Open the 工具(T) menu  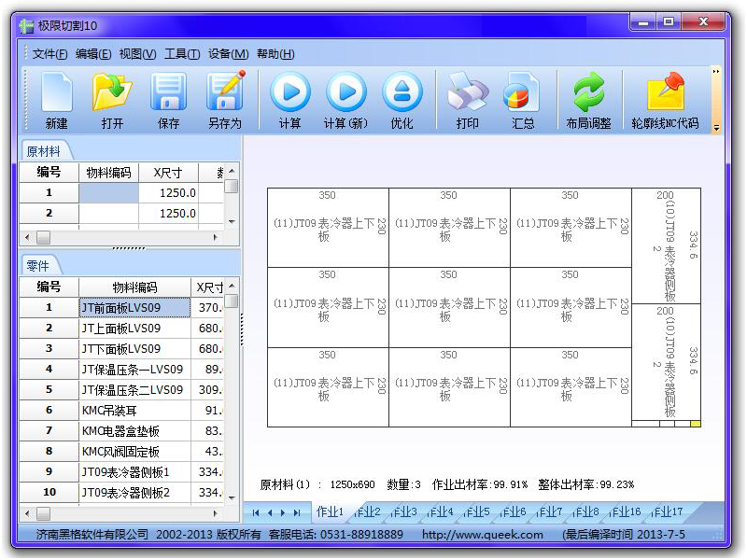click(x=182, y=54)
